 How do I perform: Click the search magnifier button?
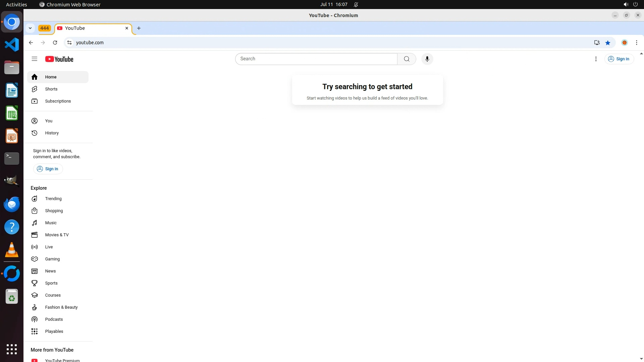(x=407, y=59)
